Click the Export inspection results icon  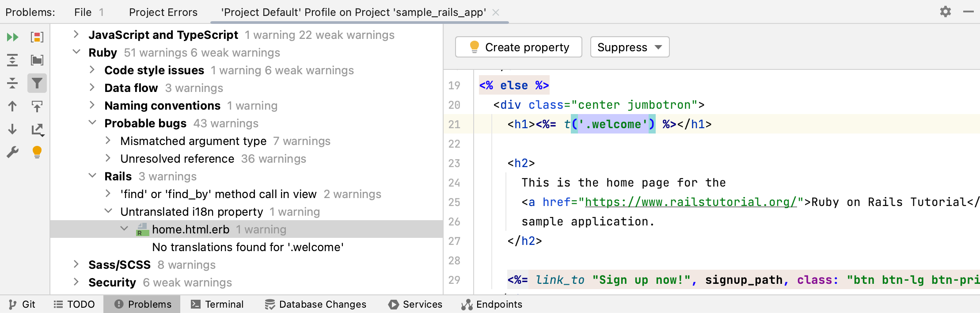[x=37, y=129]
